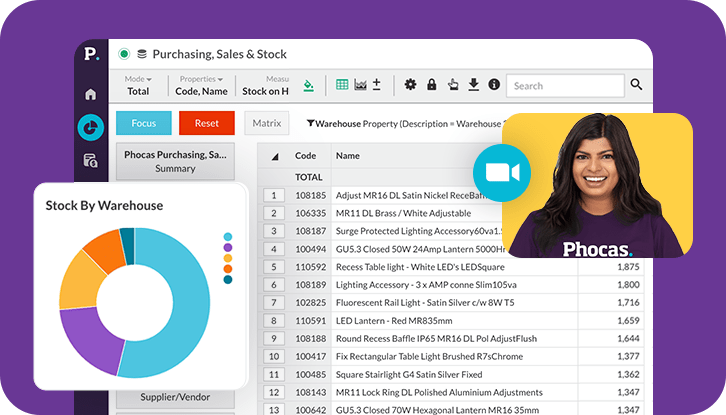Toggle sort triangle in table header corner

pyautogui.click(x=274, y=157)
